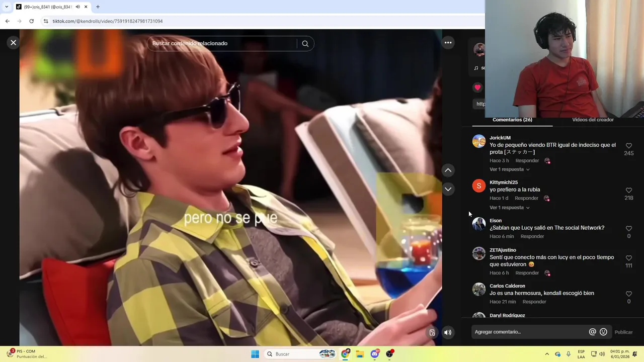Screen dimensions: 644x362
Task: Click the microphone tray icon
Action: [x=569, y=354]
